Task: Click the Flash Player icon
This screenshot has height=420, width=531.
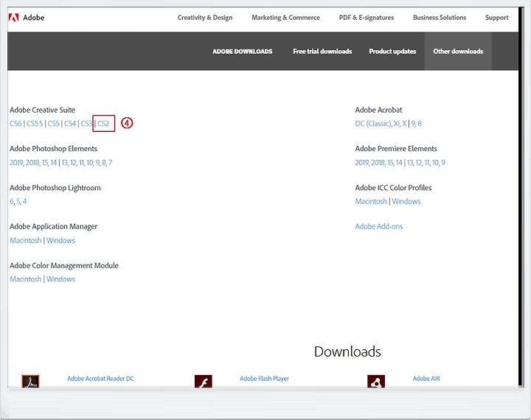Action: coord(204,381)
